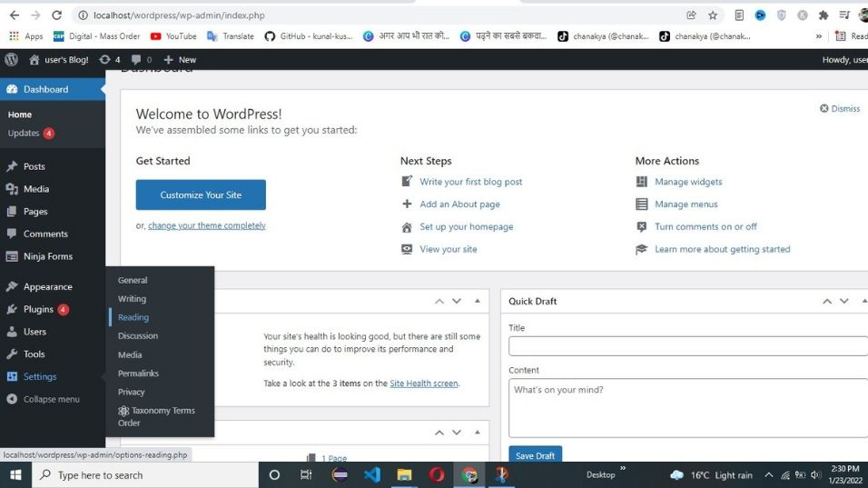
Task: Choose Reading in Settings flyout
Action: [x=133, y=317]
